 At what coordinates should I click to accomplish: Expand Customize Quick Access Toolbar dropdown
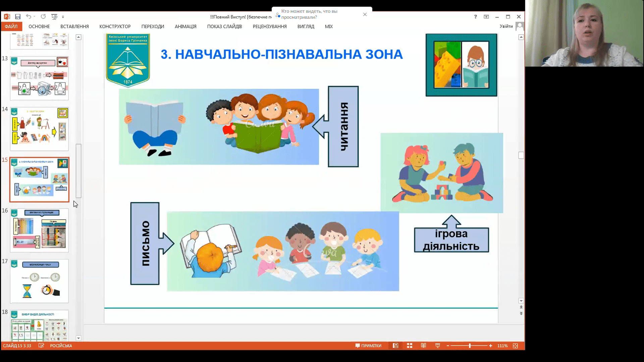[x=63, y=17]
